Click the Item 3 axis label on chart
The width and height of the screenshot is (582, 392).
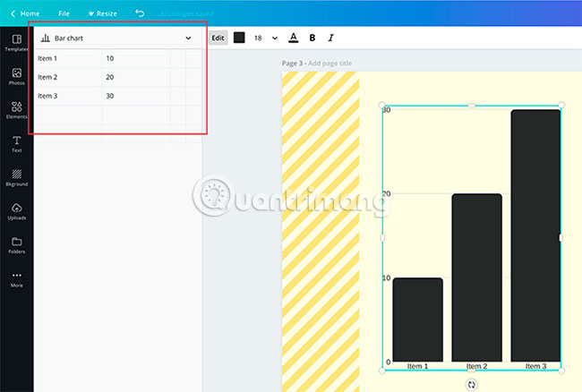[535, 366]
